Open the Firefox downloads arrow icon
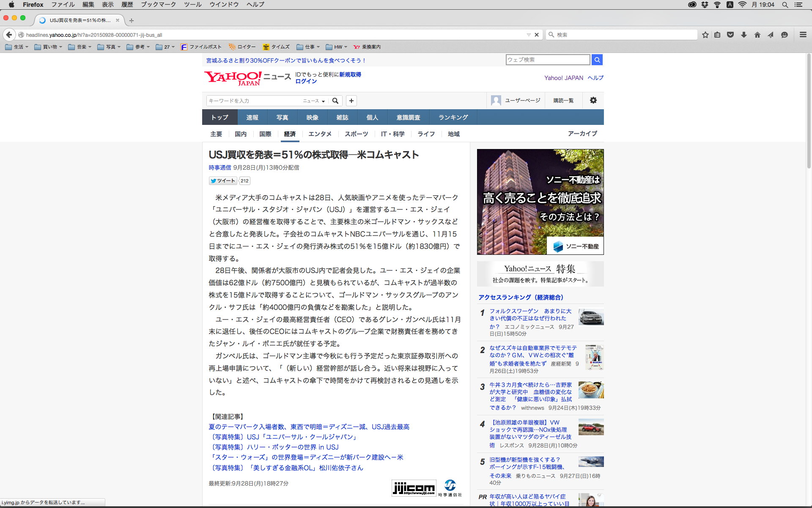Viewport: 812px width, 508px height. 744,35
